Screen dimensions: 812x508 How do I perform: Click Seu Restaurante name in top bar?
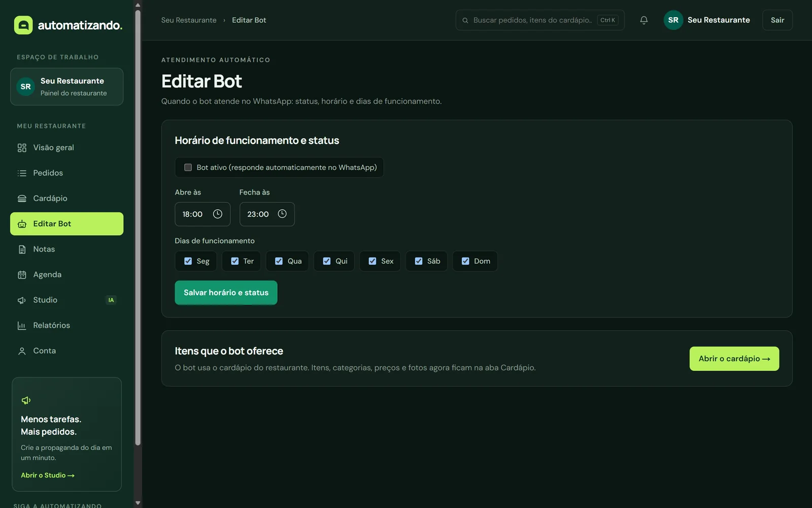click(x=719, y=20)
